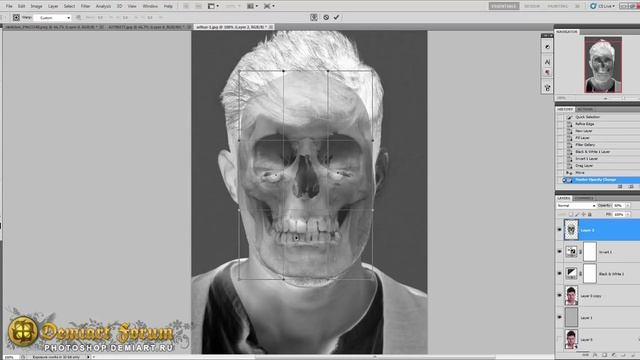Click the Lock all padlock icon
Image resolution: width=640 pixels, height=360 pixels.
click(589, 214)
